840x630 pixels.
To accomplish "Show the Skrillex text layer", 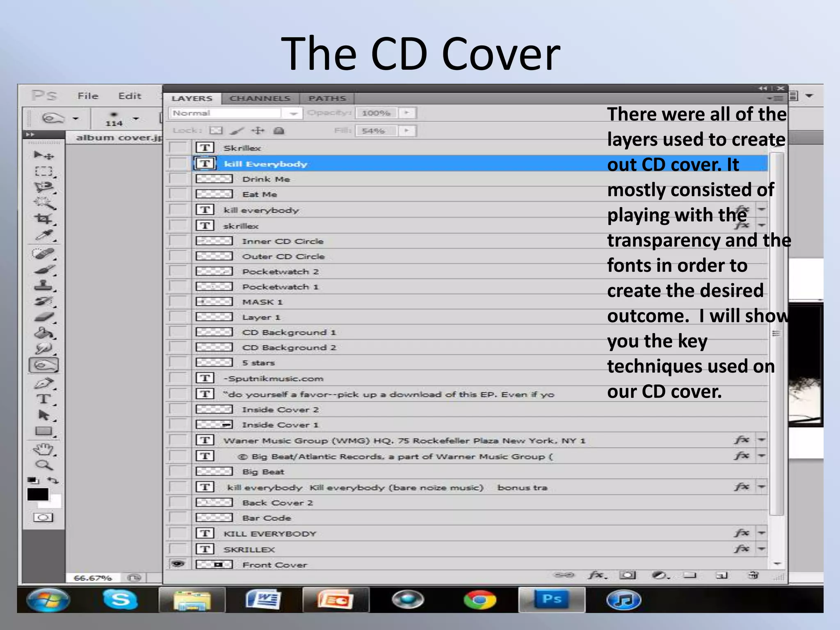I will coord(178,148).
